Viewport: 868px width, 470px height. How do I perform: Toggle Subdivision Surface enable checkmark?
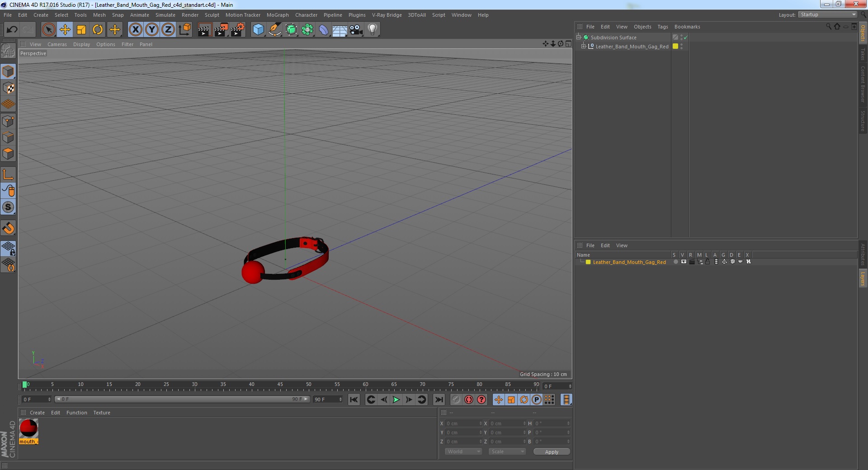coord(685,38)
